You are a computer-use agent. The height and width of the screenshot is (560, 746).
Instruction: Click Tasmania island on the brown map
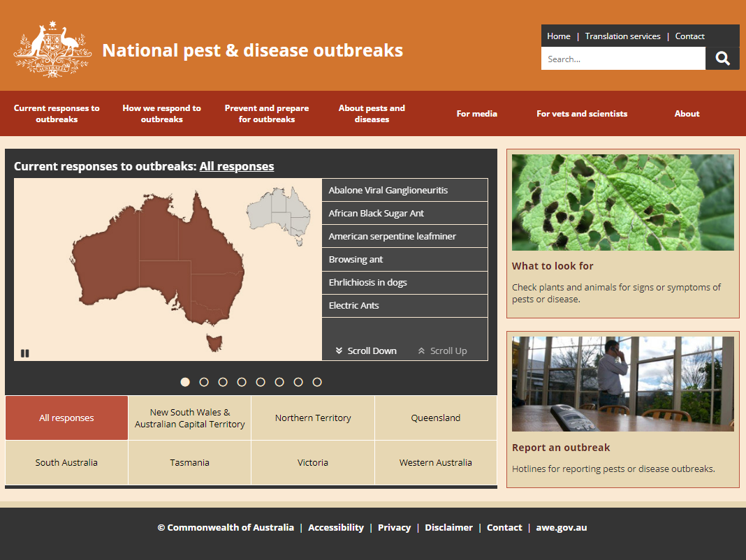(x=214, y=342)
